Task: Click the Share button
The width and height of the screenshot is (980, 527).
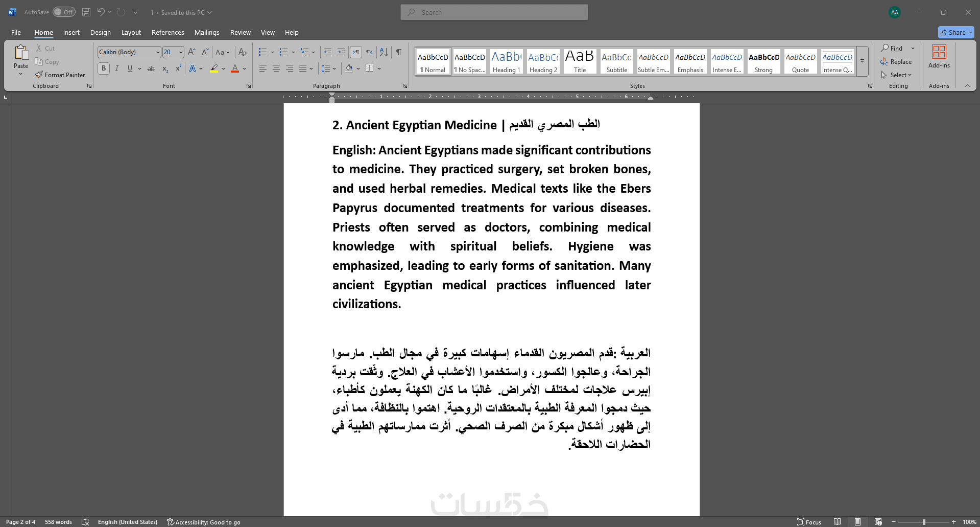Action: pyautogui.click(x=956, y=32)
